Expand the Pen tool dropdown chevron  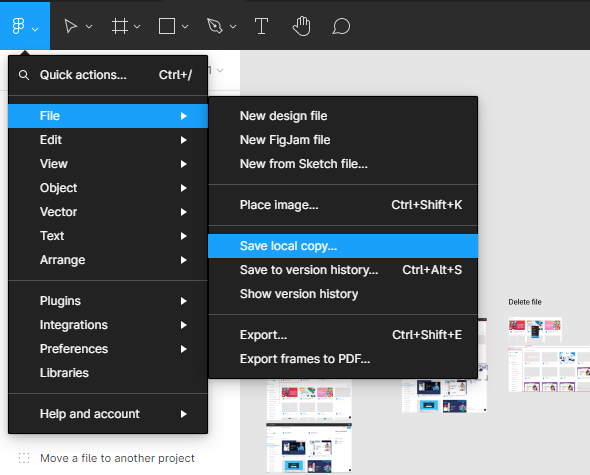(233, 27)
